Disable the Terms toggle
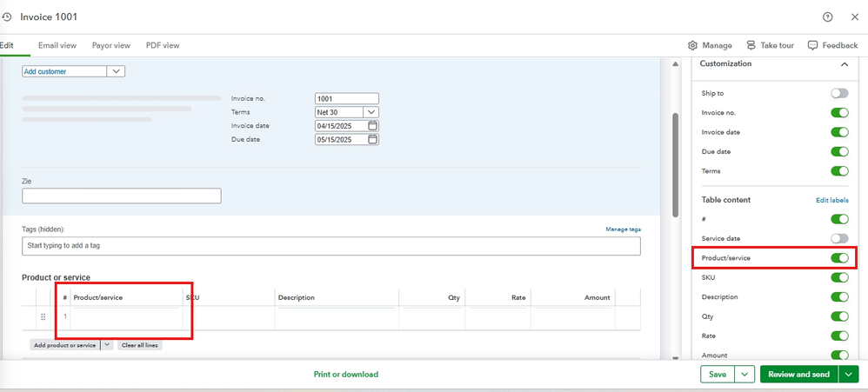This screenshot has width=868, height=392. [839, 171]
